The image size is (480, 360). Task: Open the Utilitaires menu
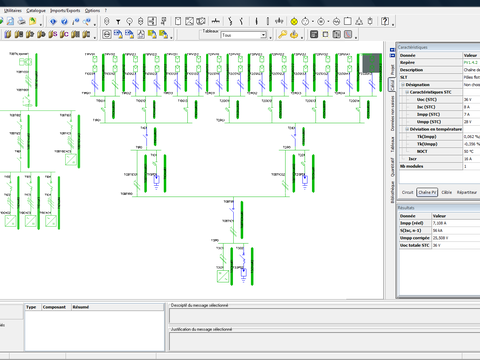13,11
